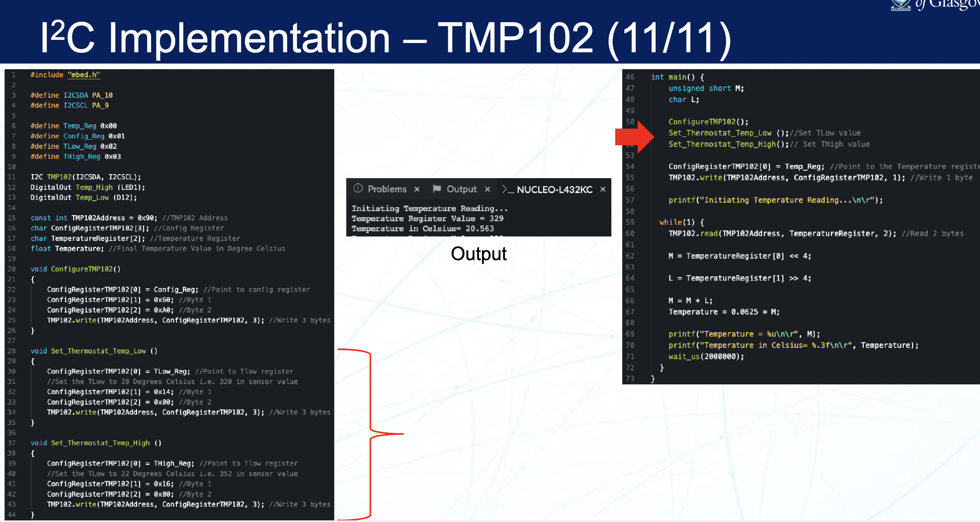The height and width of the screenshot is (522, 980).
Task: Click the slide title "I2C Implementation – TMP102"
Action: (385, 37)
